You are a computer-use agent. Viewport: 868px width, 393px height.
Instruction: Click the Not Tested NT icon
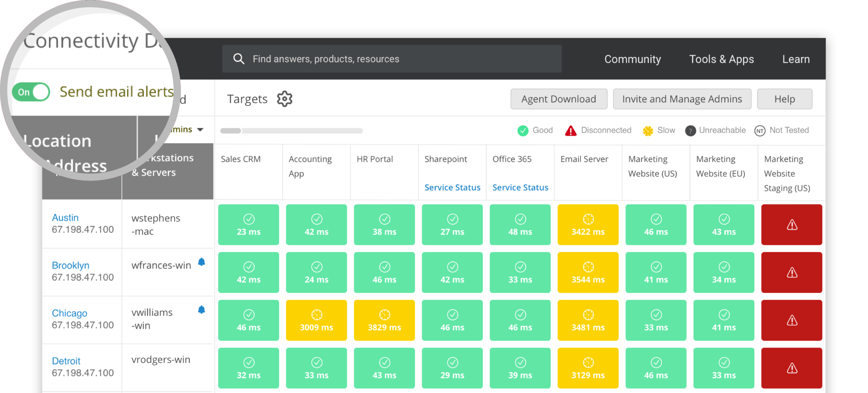point(759,131)
